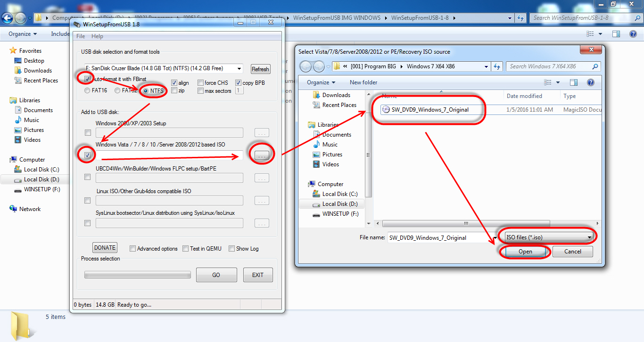The width and height of the screenshot is (644, 342).
Task: Expand the 'ISO files (*.iso)' file type dropdown
Action: pos(589,237)
